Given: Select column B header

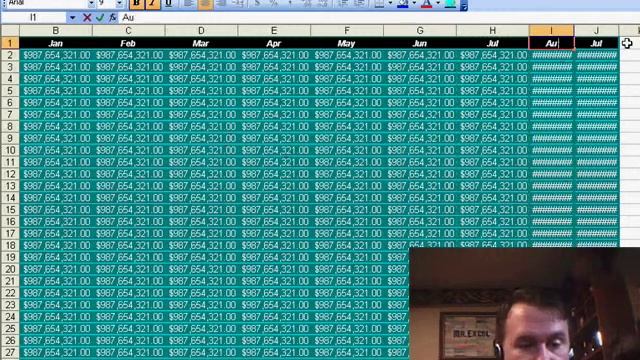Looking at the screenshot, I should pos(56,31).
